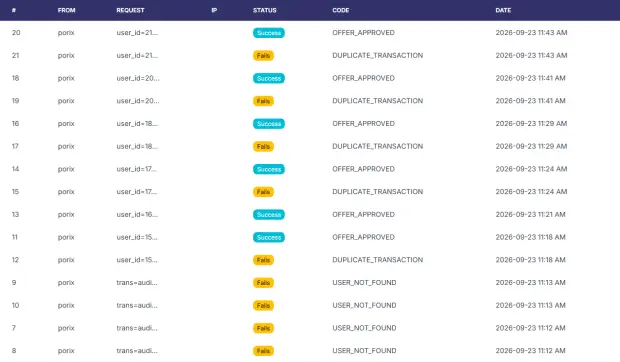Screen dimensions: 620x362
Task: Select request user_id=21... in row 20
Action: (x=137, y=33)
